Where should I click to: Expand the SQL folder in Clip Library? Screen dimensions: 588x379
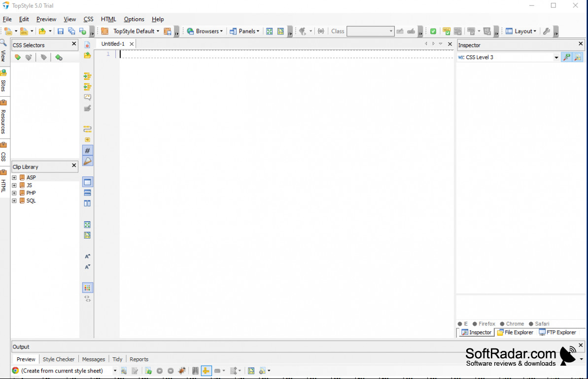14,201
